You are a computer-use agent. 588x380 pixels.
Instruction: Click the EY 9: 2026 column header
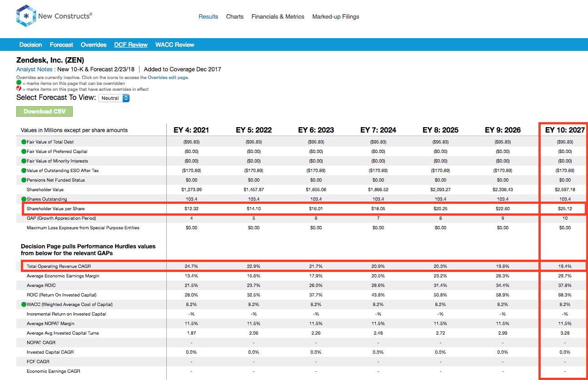(503, 130)
